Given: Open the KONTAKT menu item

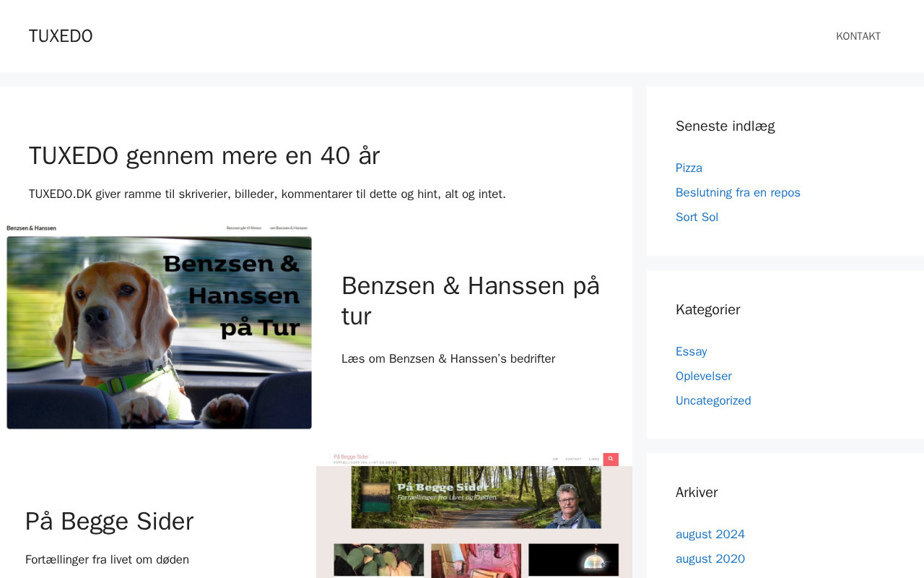Looking at the screenshot, I should [x=858, y=36].
